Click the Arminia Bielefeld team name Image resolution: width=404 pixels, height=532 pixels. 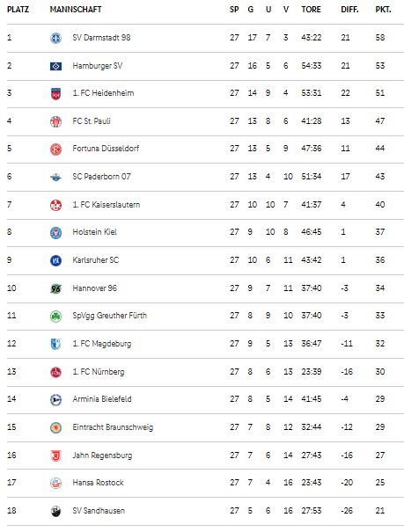point(102,399)
